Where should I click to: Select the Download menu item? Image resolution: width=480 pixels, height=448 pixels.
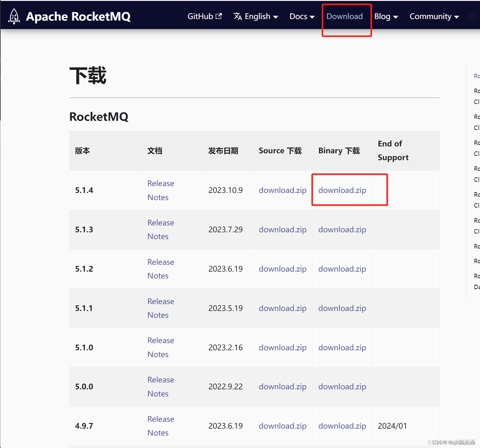point(344,17)
